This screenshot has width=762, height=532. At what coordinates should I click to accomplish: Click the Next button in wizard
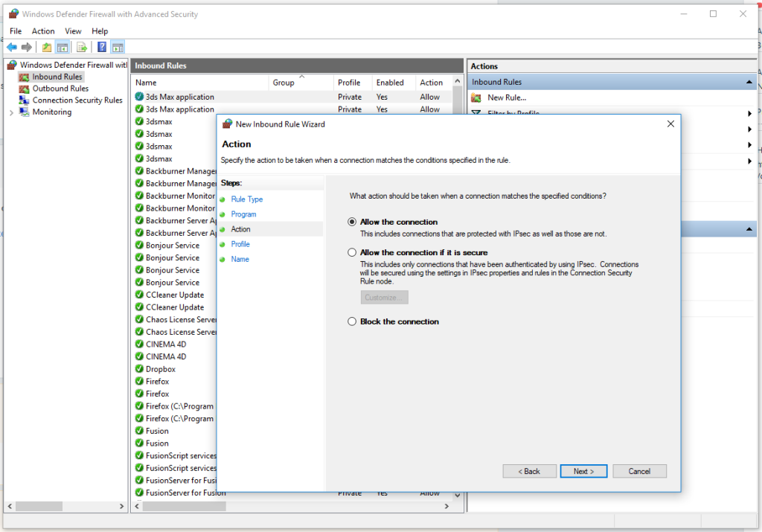(x=584, y=471)
